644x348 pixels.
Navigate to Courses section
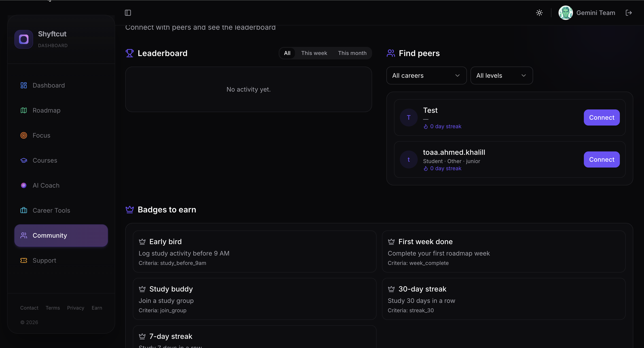point(45,160)
